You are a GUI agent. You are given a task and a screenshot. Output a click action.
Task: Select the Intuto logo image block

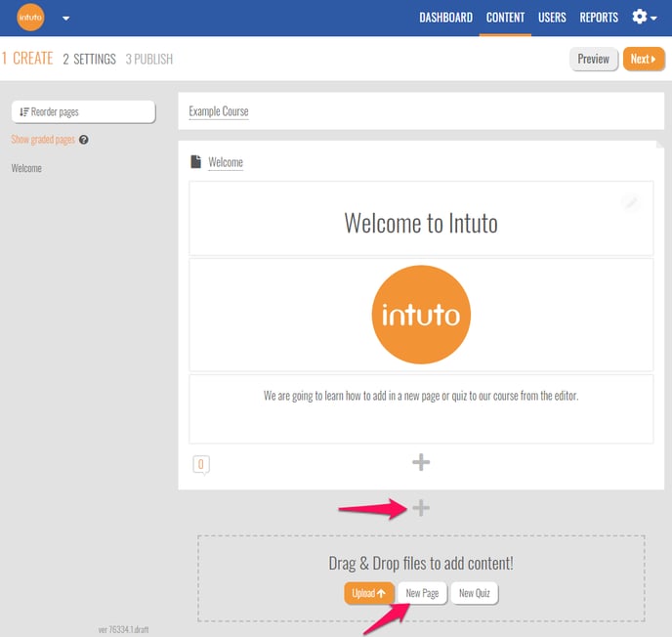pyautogui.click(x=421, y=315)
